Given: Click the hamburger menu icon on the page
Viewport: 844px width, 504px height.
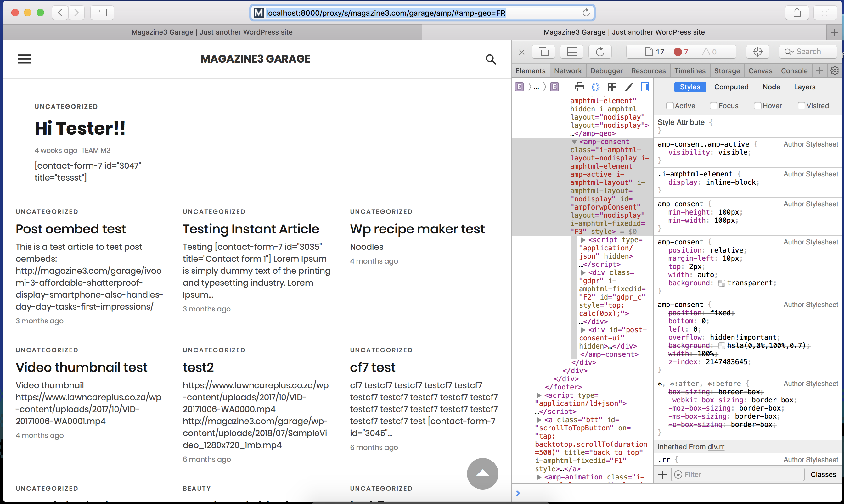Looking at the screenshot, I should click(25, 59).
